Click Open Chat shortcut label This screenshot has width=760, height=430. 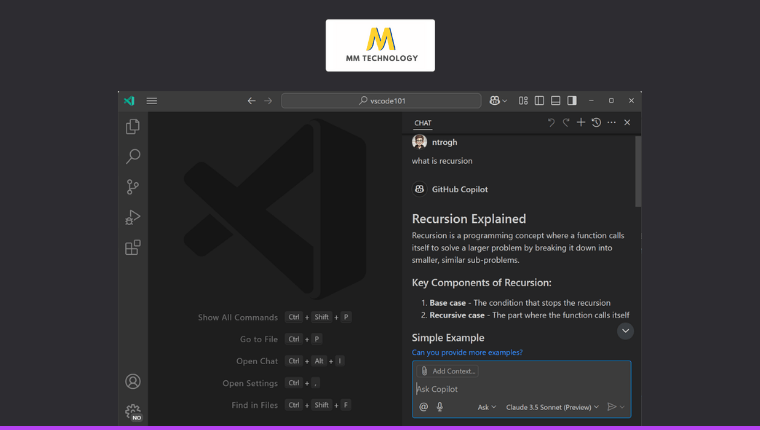click(257, 361)
